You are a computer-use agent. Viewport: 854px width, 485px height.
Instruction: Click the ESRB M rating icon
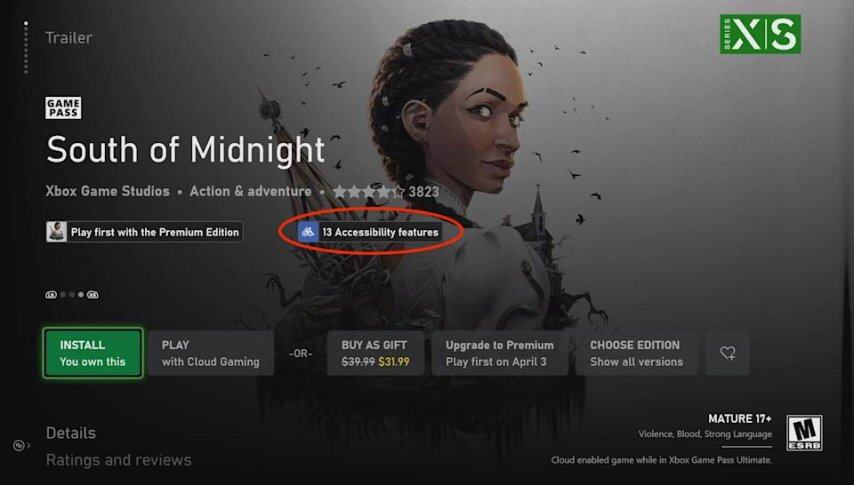804,433
